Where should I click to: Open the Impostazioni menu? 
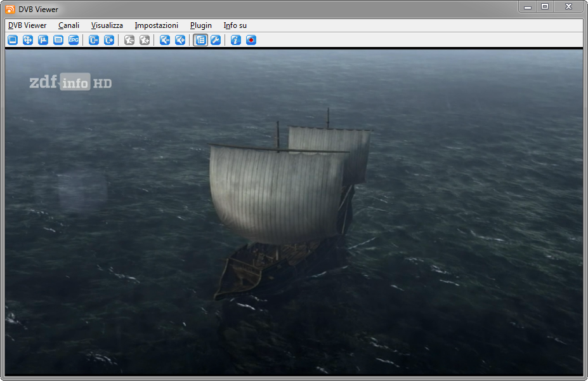coord(157,25)
